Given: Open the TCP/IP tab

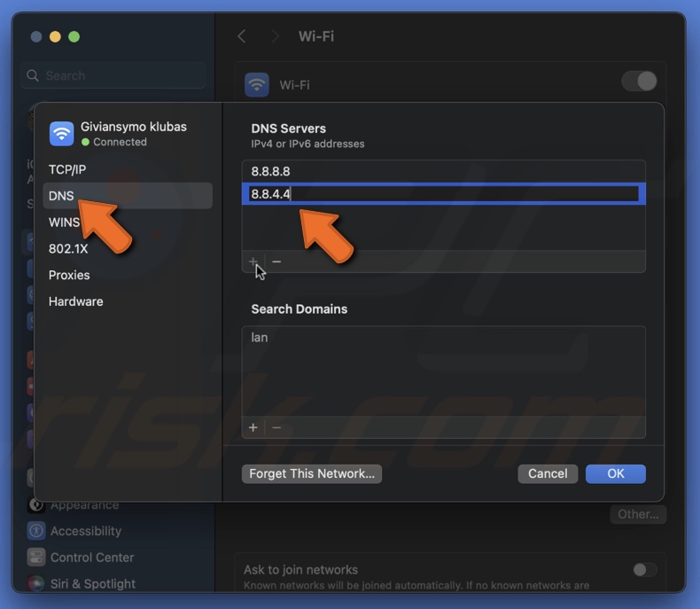Looking at the screenshot, I should (x=128, y=169).
